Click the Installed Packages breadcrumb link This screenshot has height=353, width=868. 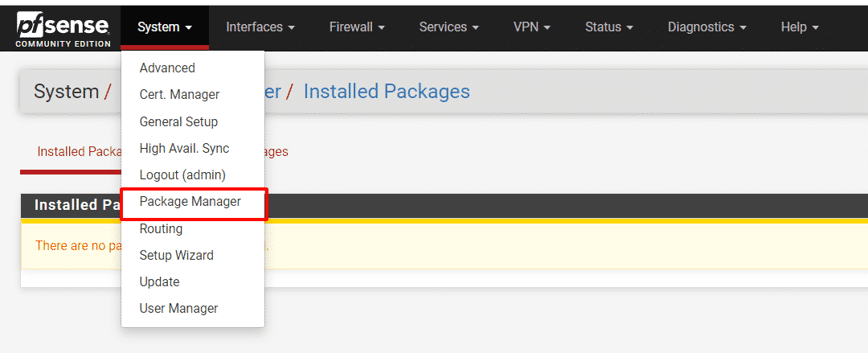tap(387, 92)
